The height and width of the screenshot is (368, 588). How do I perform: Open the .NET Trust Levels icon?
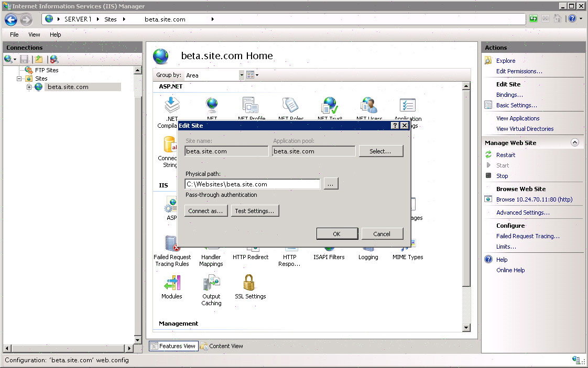(x=330, y=105)
